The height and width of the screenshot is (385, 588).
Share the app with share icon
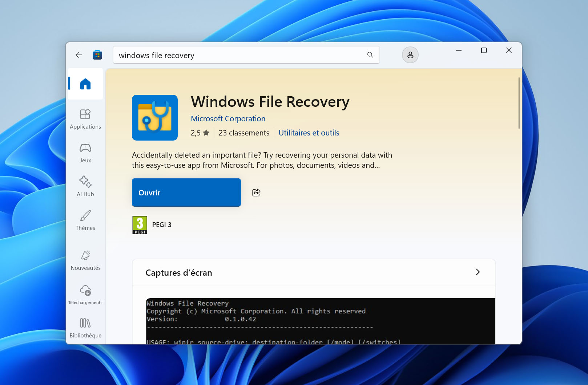(256, 192)
